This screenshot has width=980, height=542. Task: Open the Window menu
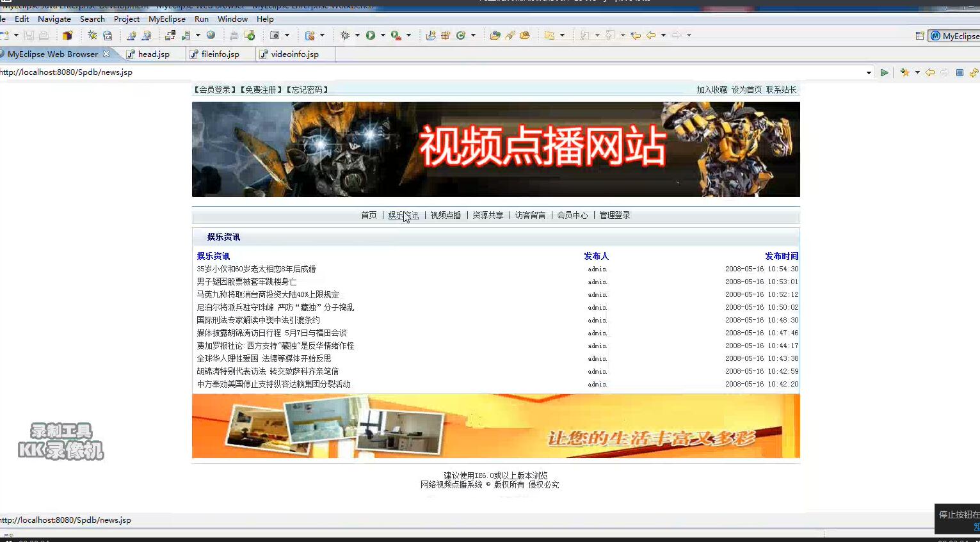[x=232, y=19]
